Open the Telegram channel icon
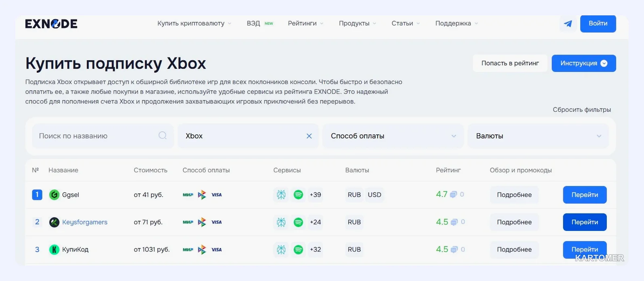Screen dimensions: 644x281 pyautogui.click(x=568, y=23)
